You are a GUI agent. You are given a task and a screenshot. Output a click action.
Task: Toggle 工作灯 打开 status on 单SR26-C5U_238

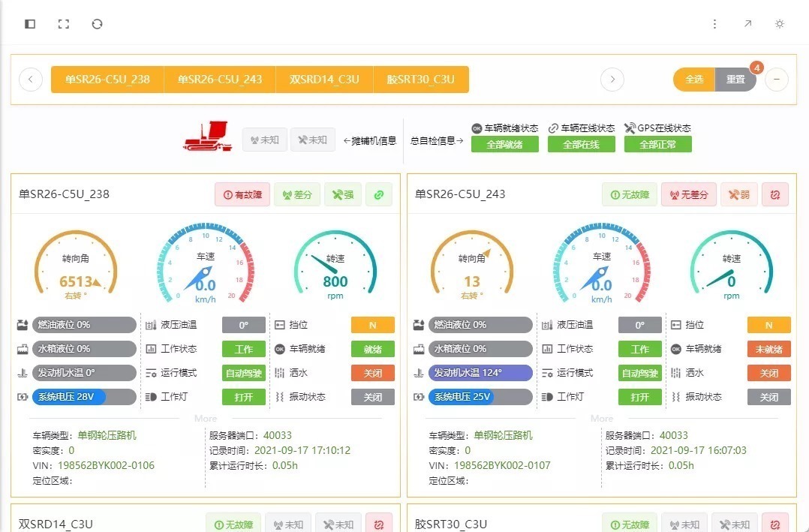pyautogui.click(x=243, y=397)
